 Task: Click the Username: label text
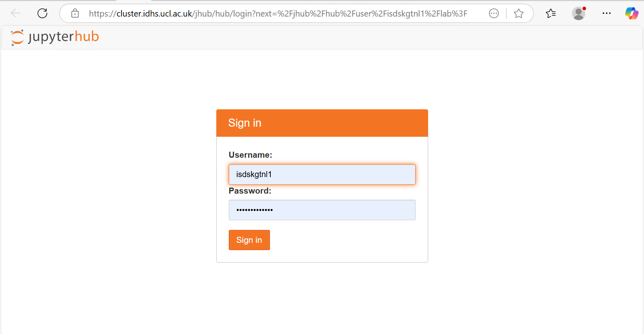(250, 154)
